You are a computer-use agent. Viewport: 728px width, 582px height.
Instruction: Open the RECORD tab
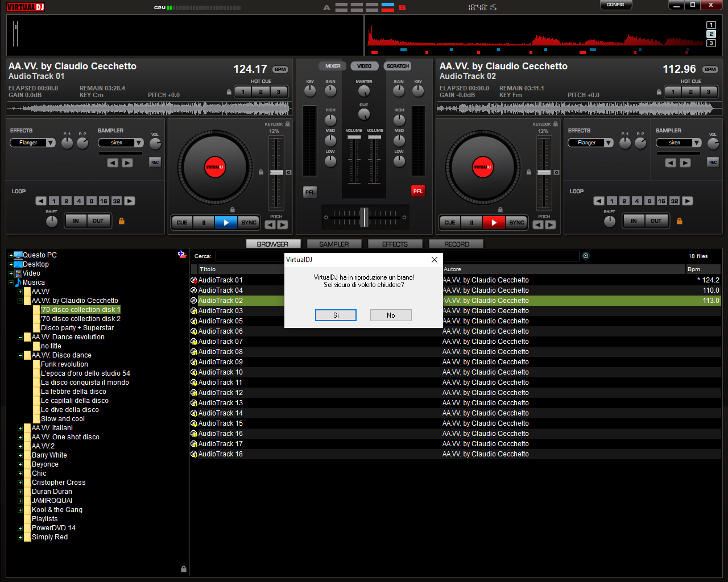tap(457, 244)
